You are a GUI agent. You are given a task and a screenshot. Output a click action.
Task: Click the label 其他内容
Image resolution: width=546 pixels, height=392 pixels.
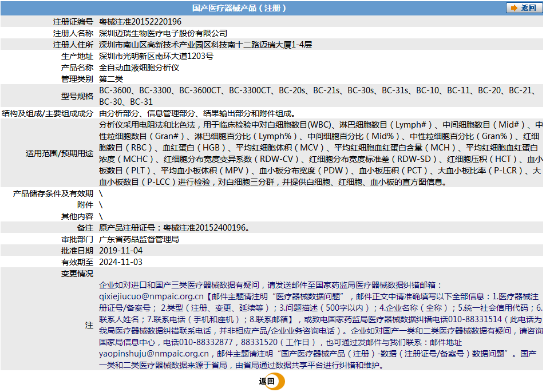(x=77, y=216)
